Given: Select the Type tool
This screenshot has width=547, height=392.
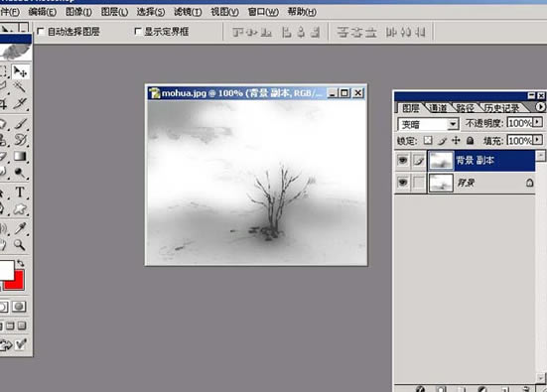Looking at the screenshot, I should [x=20, y=193].
